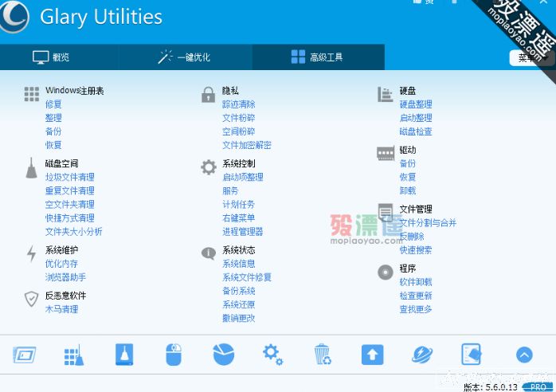
Task: Click the 系统状态 info bubble icon
Action: point(209,253)
